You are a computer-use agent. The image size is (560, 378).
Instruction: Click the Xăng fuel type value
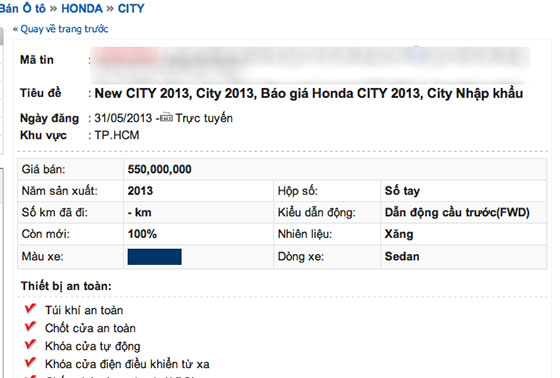tap(399, 234)
